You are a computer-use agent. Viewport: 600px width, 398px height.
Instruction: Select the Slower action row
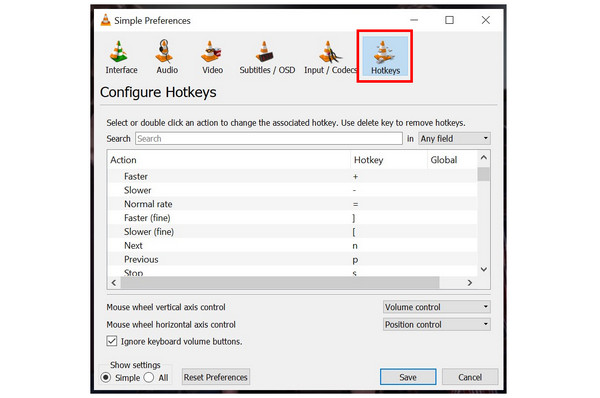tap(293, 190)
